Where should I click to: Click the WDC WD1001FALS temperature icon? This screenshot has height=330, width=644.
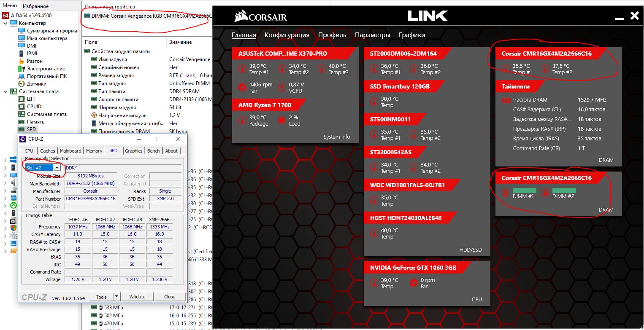(x=374, y=201)
